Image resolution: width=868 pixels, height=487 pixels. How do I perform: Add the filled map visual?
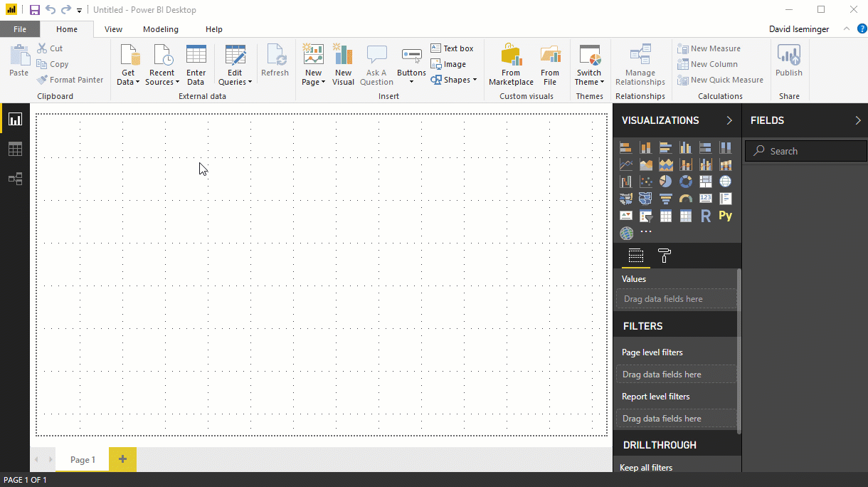click(626, 199)
